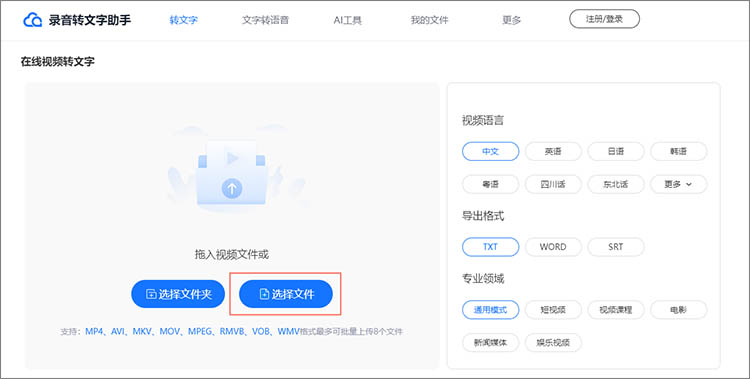Select the 视频课程 domain option
Screen dimensions: 750x379
(x=616, y=310)
